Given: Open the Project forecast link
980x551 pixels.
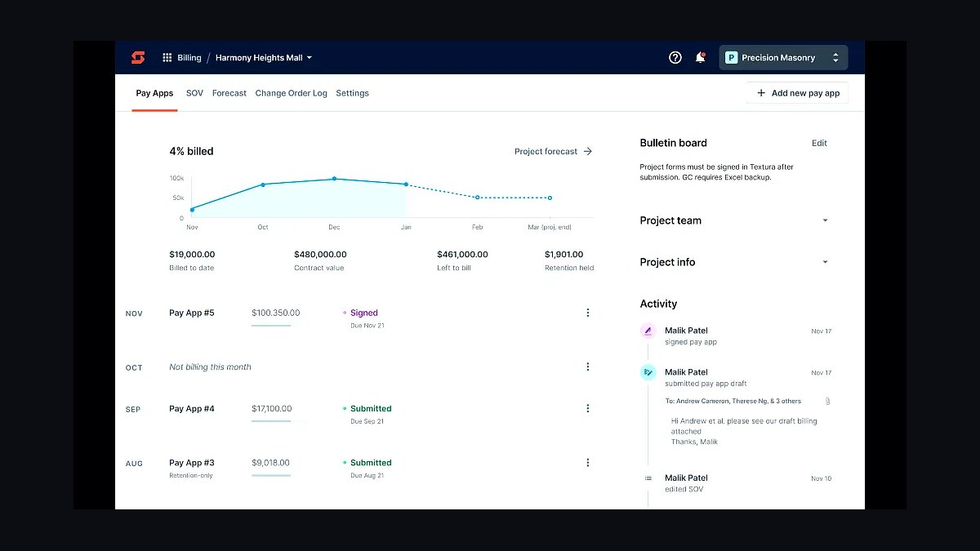Looking at the screenshot, I should [x=554, y=151].
